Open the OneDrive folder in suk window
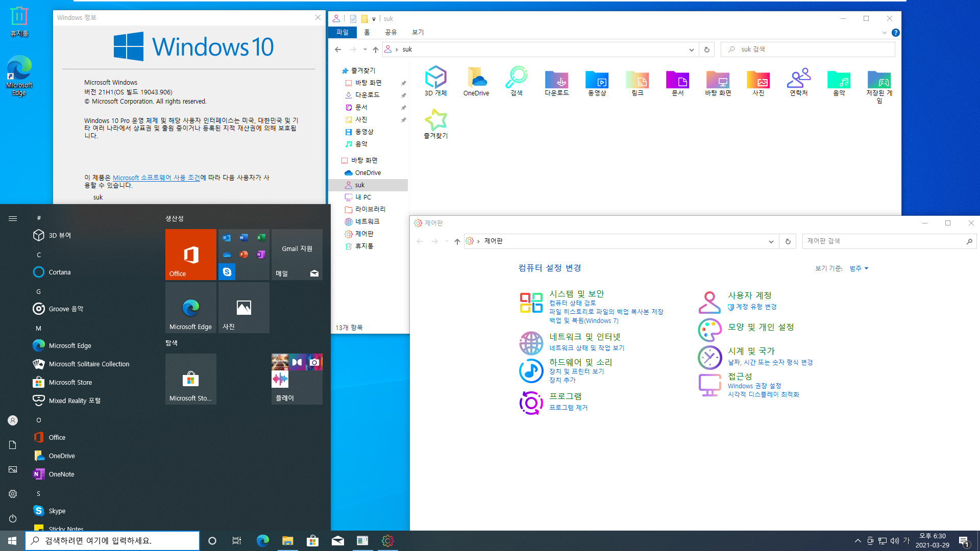Viewport: 980px width, 551px height. pos(476,81)
